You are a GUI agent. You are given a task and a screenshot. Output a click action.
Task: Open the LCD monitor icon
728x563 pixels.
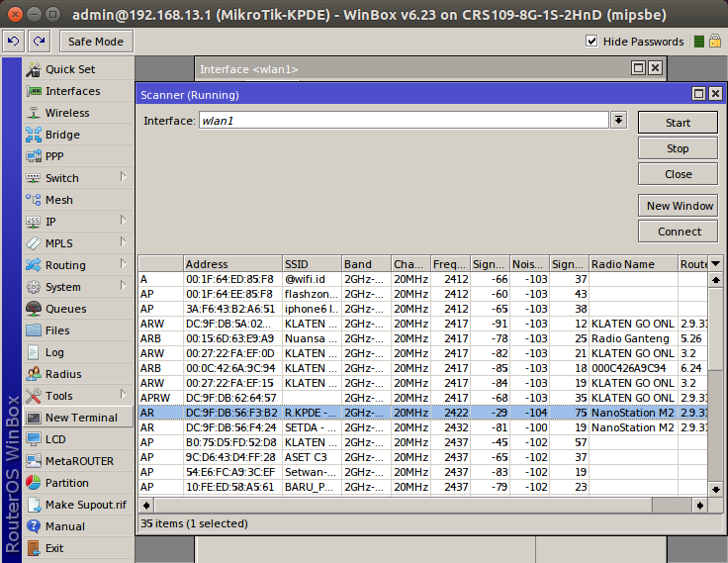coord(34,439)
